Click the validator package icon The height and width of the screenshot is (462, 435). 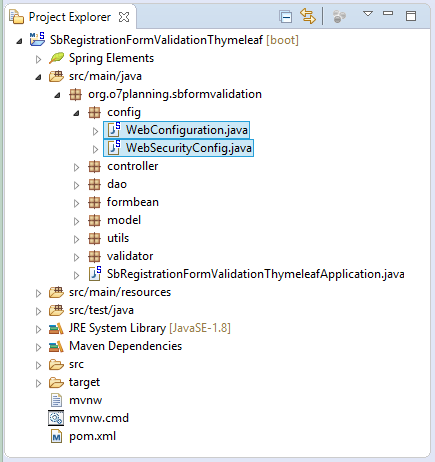click(x=94, y=256)
